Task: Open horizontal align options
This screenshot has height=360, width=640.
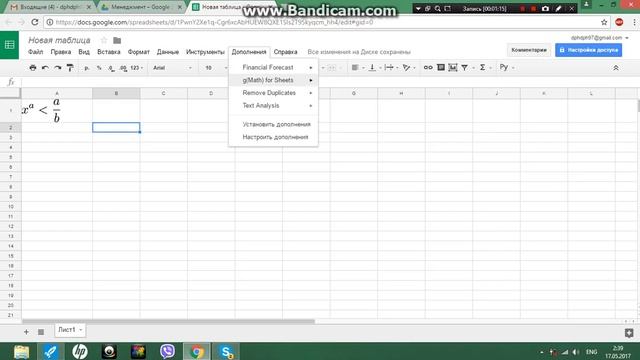Action: tap(358, 68)
